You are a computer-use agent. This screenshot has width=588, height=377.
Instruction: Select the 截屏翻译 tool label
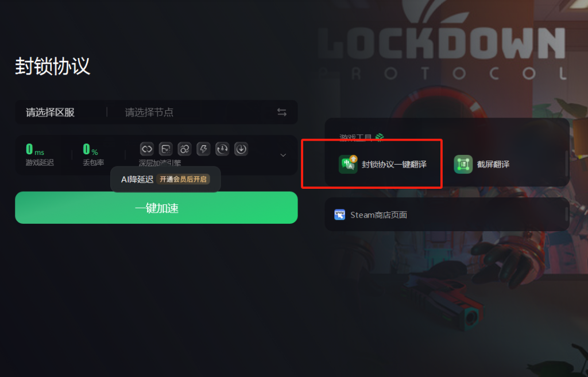[493, 164]
